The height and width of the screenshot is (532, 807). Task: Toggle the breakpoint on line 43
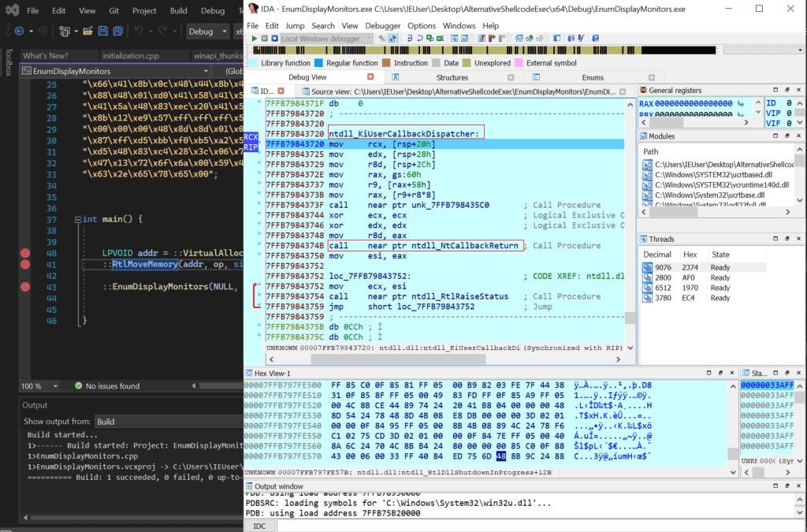click(x=24, y=286)
